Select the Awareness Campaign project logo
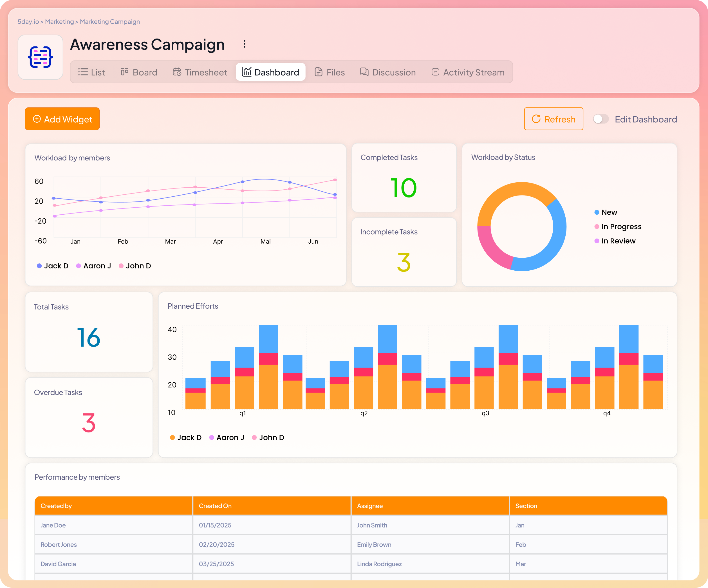This screenshot has height=588, width=708. (x=41, y=57)
